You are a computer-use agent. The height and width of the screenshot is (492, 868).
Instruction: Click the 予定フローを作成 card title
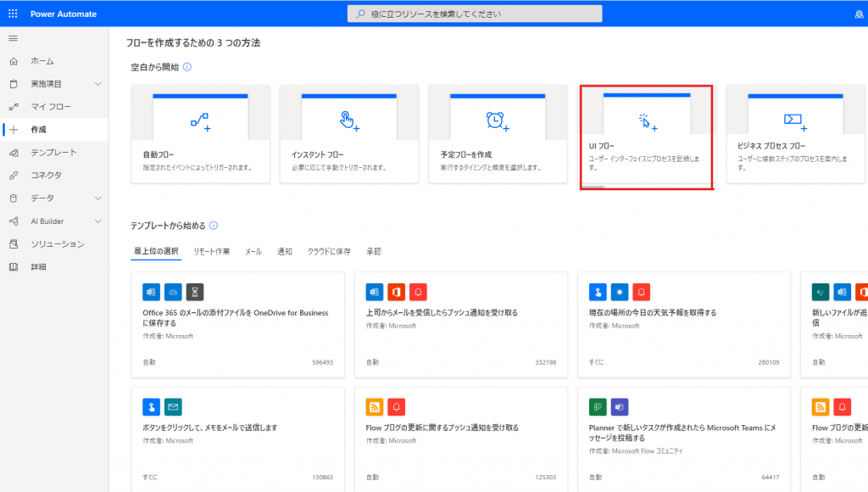tap(465, 154)
